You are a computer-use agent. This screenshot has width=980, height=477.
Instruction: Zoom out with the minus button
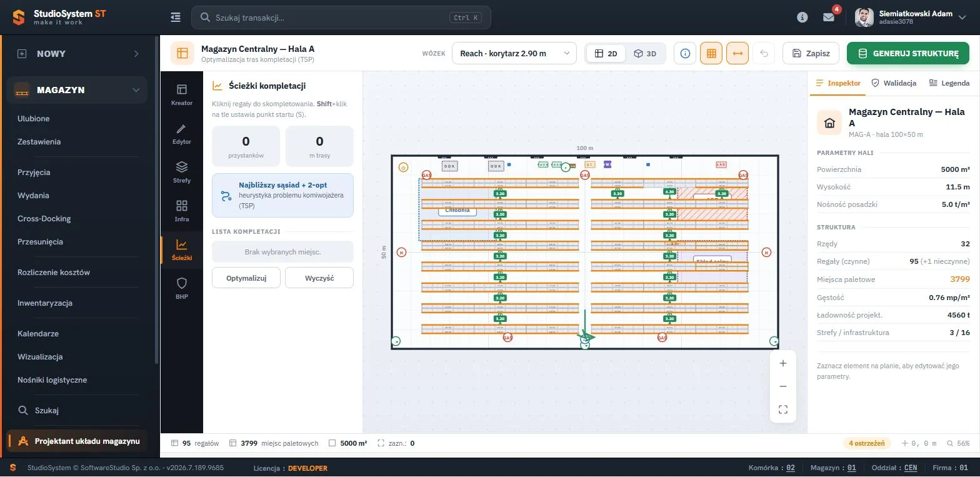pos(783,386)
